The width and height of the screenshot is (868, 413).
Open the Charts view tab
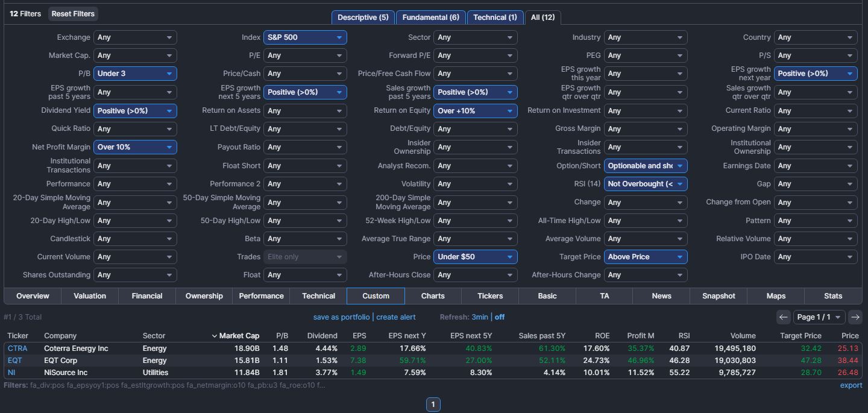click(x=433, y=296)
